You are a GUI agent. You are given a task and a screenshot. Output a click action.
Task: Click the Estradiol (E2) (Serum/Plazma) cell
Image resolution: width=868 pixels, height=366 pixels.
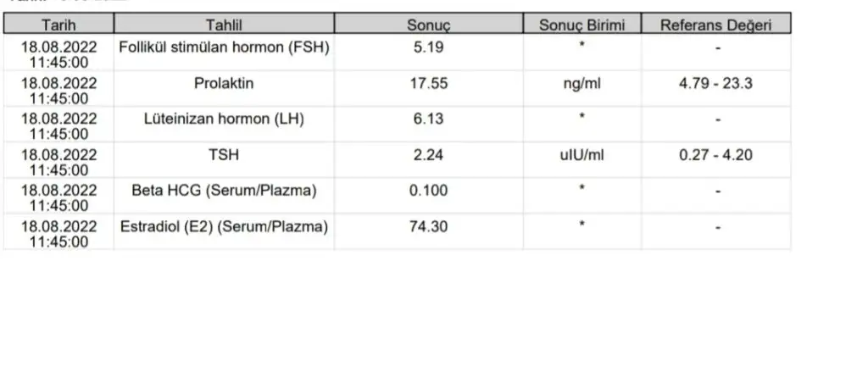click(x=224, y=226)
